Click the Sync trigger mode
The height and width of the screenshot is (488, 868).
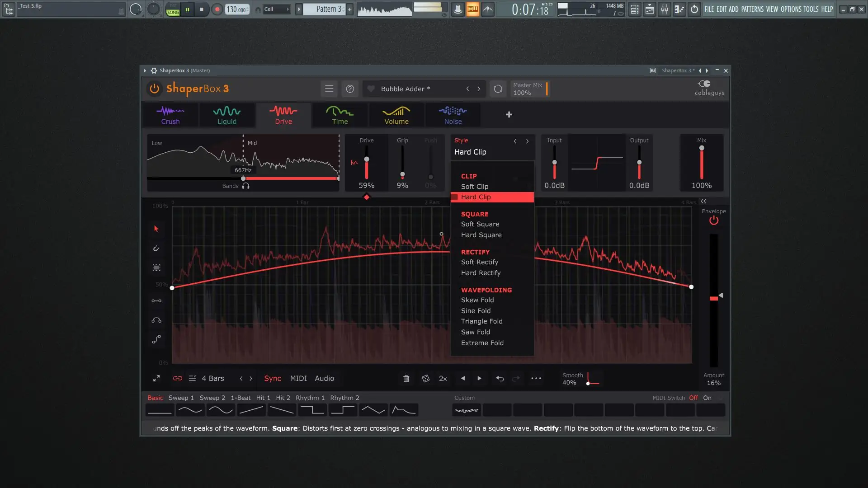[272, 379]
